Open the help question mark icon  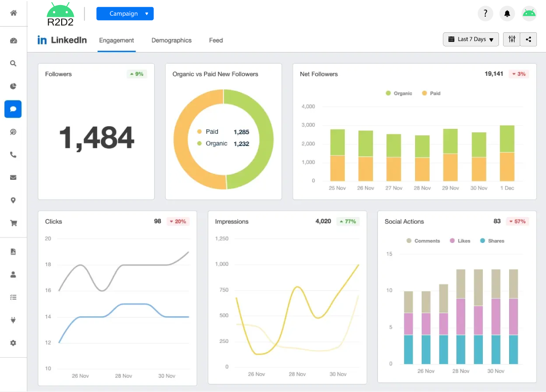485,14
